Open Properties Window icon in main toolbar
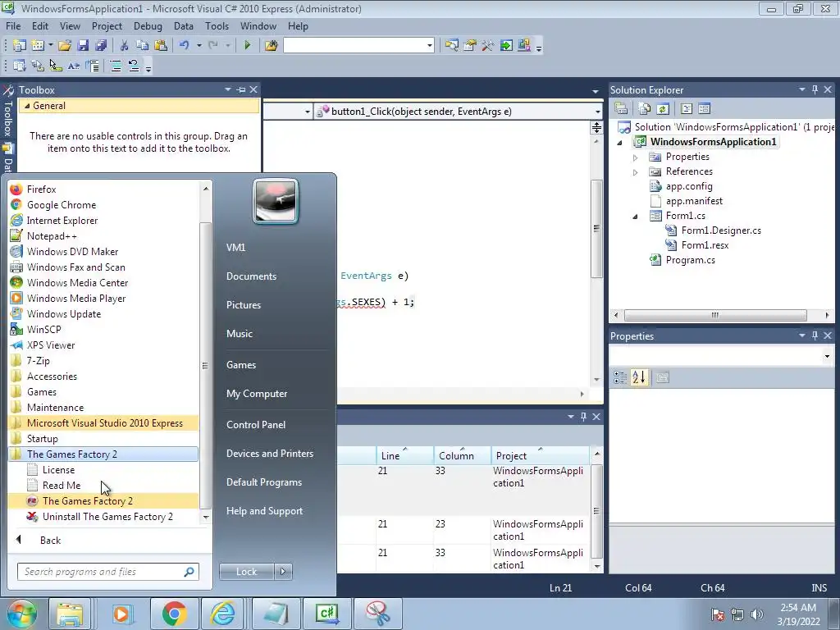 (x=470, y=46)
